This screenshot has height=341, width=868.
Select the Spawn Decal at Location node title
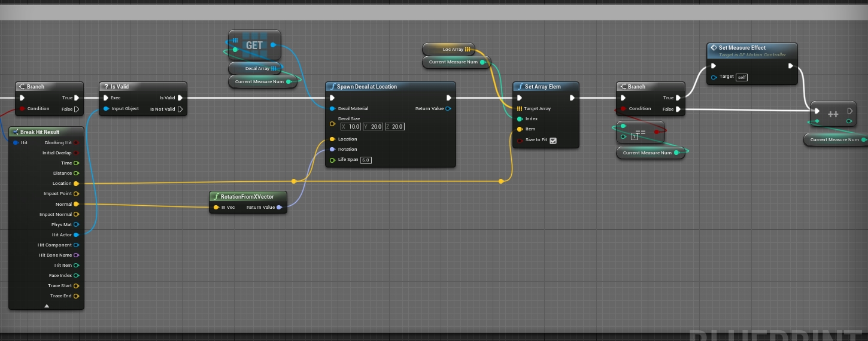click(367, 87)
